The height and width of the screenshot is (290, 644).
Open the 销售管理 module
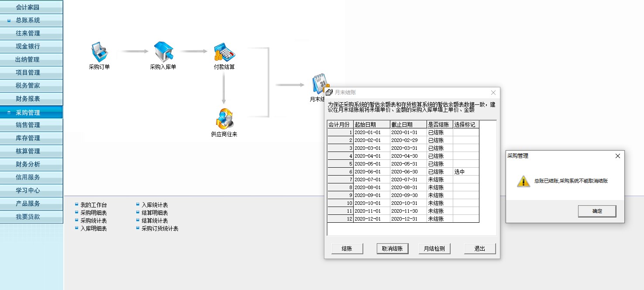coord(31,125)
